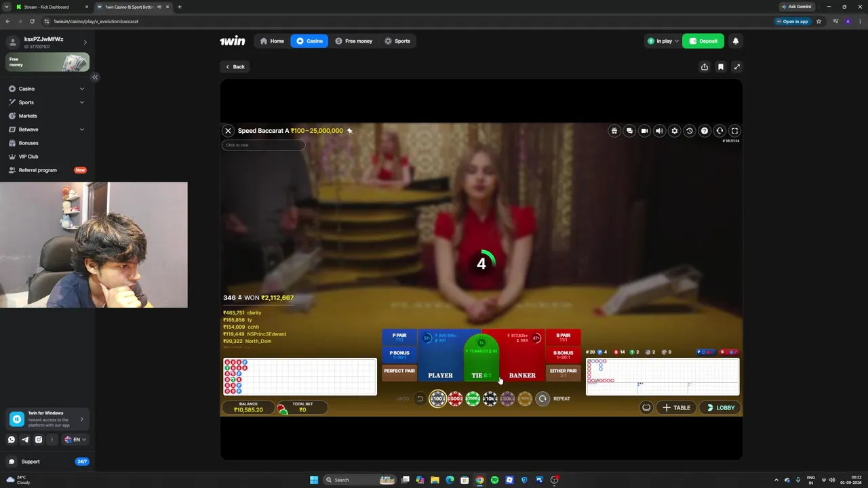
Task: Go to Home tab in 1win navigation
Action: tap(272, 41)
